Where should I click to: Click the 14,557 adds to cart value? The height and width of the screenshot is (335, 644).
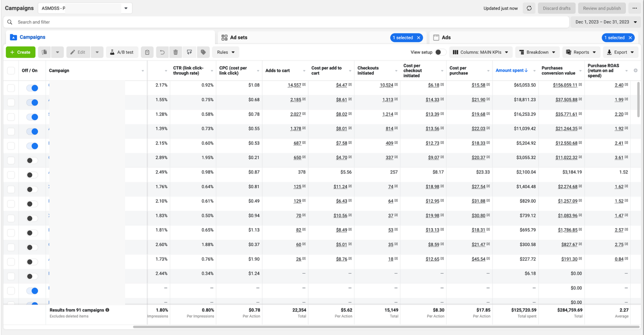[x=295, y=85]
